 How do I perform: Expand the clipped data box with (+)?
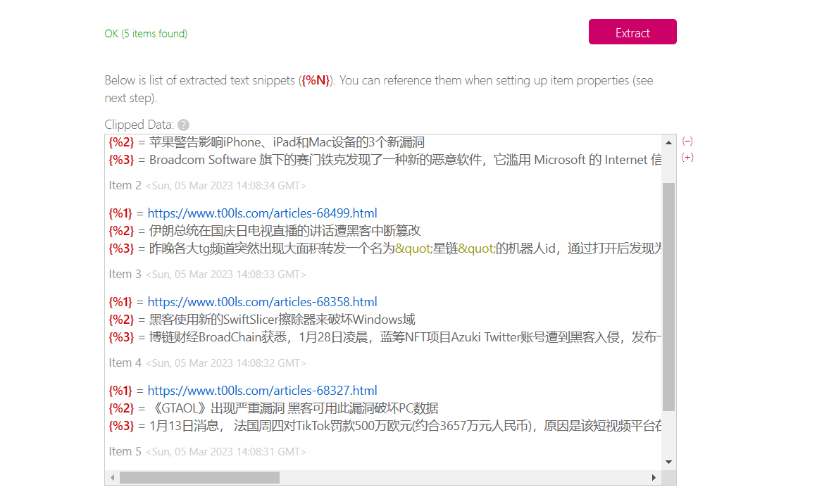coord(687,158)
